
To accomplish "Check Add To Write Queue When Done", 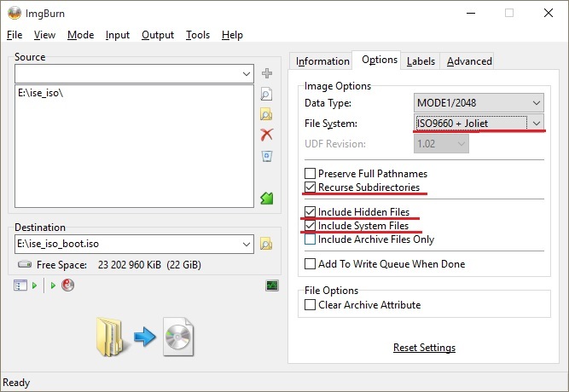I will (x=310, y=263).
